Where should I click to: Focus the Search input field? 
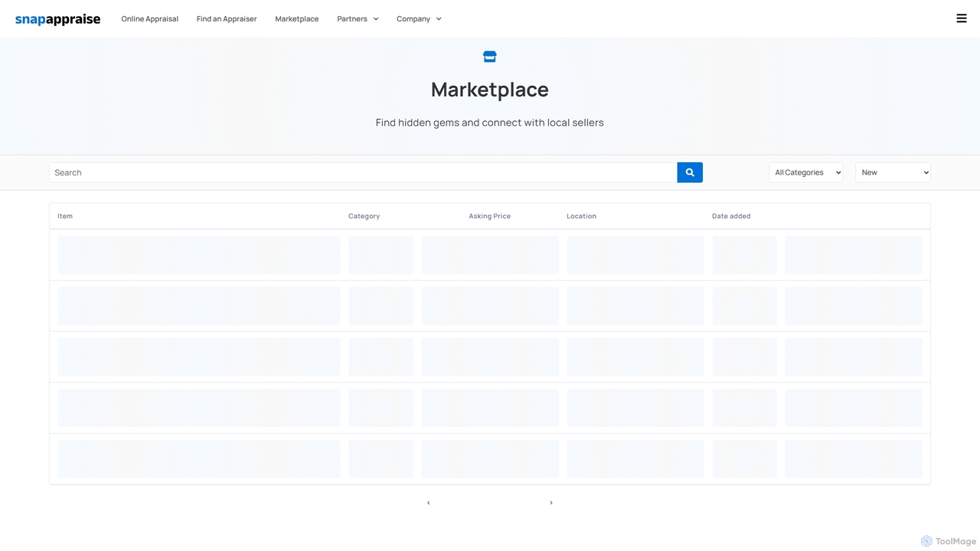(x=363, y=172)
